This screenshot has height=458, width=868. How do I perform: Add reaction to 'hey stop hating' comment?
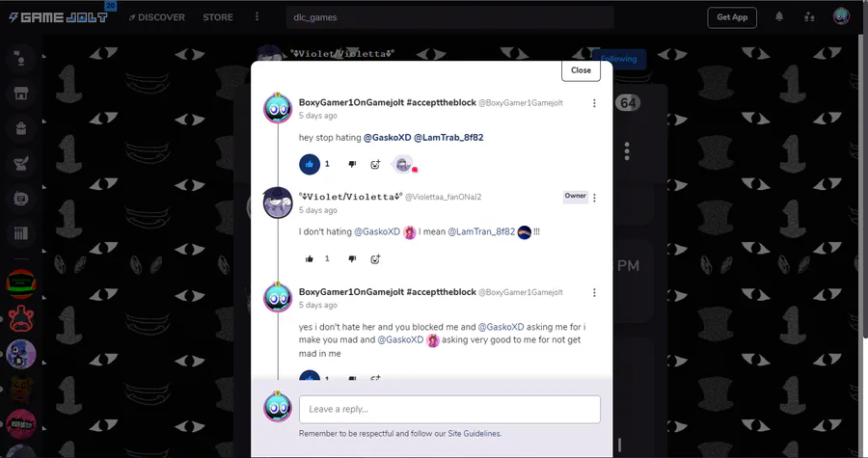375,164
